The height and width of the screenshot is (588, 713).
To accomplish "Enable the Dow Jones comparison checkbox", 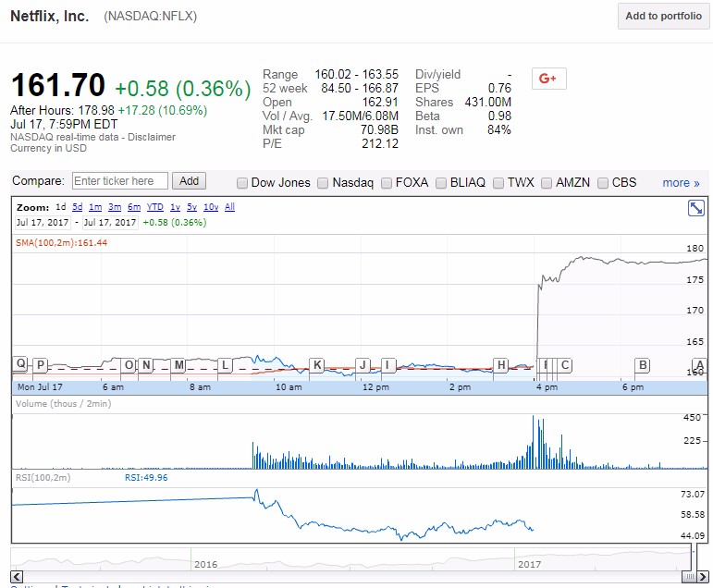I will click(x=242, y=183).
